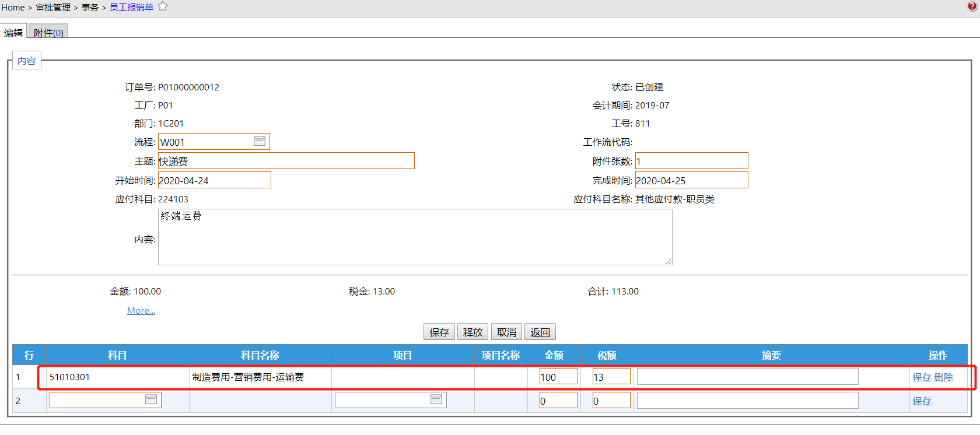Image resolution: width=980 pixels, height=435 pixels.
Task: Focus the 摘要 input in row 2
Action: (748, 400)
